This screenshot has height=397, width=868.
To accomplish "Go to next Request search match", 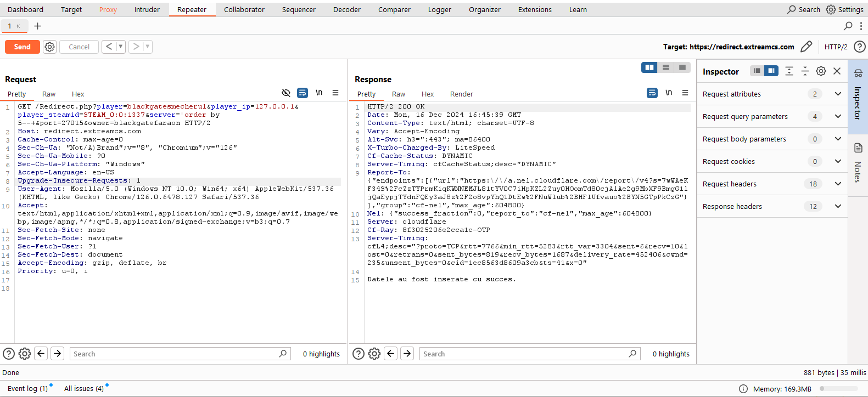I will 58,354.
